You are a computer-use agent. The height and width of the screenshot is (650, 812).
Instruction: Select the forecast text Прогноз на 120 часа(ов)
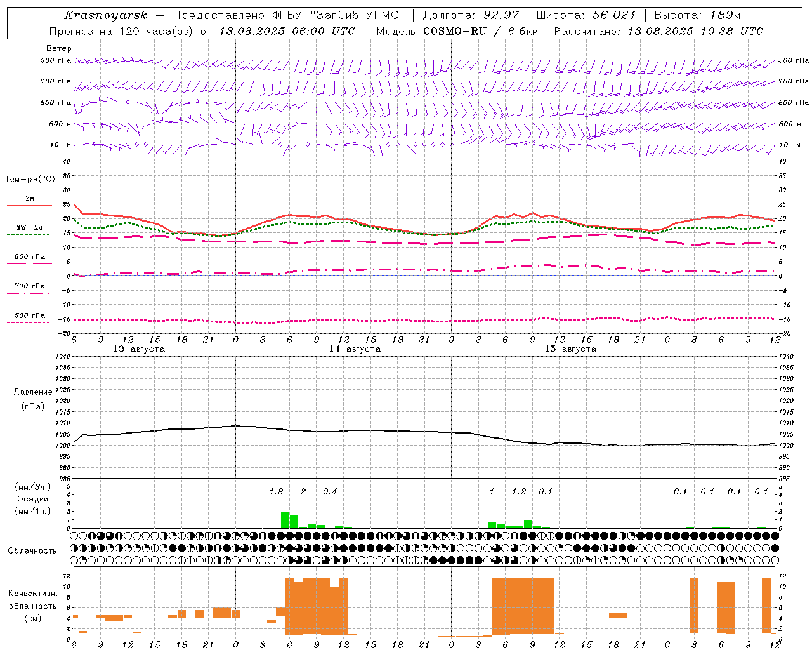tap(122, 31)
